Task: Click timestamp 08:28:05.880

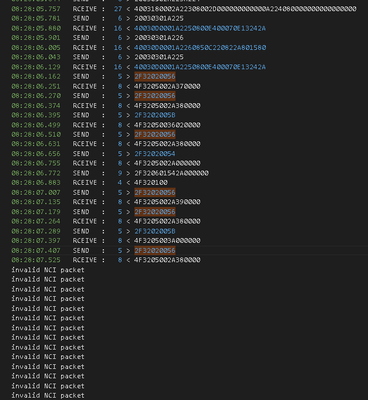Action: coord(36,28)
